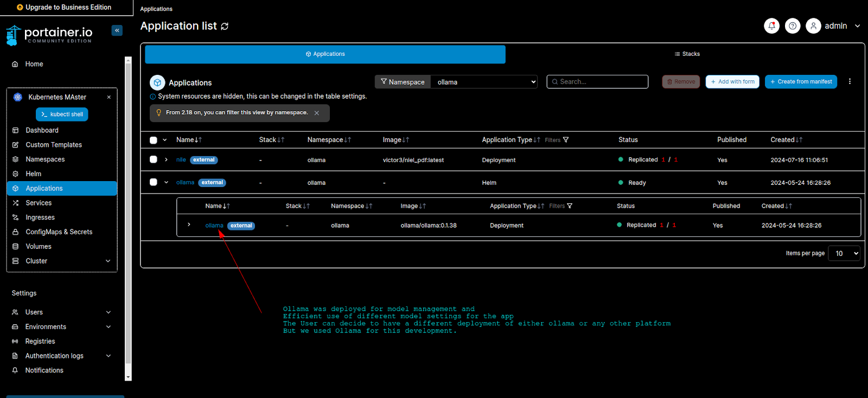Screen dimensions: 868x398
Task: Refresh the Application list with the reload icon
Action: 225,26
